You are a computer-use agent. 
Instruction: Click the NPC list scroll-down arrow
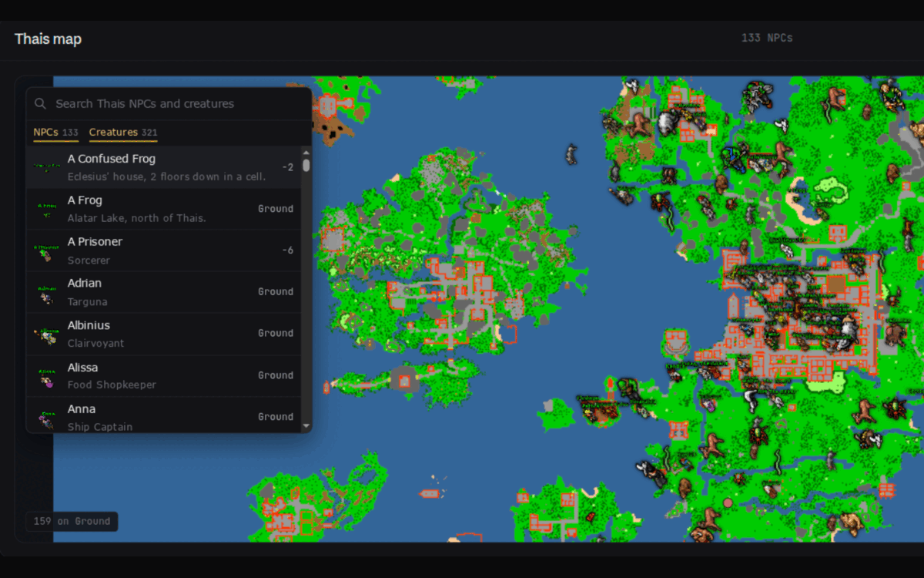[x=306, y=425]
